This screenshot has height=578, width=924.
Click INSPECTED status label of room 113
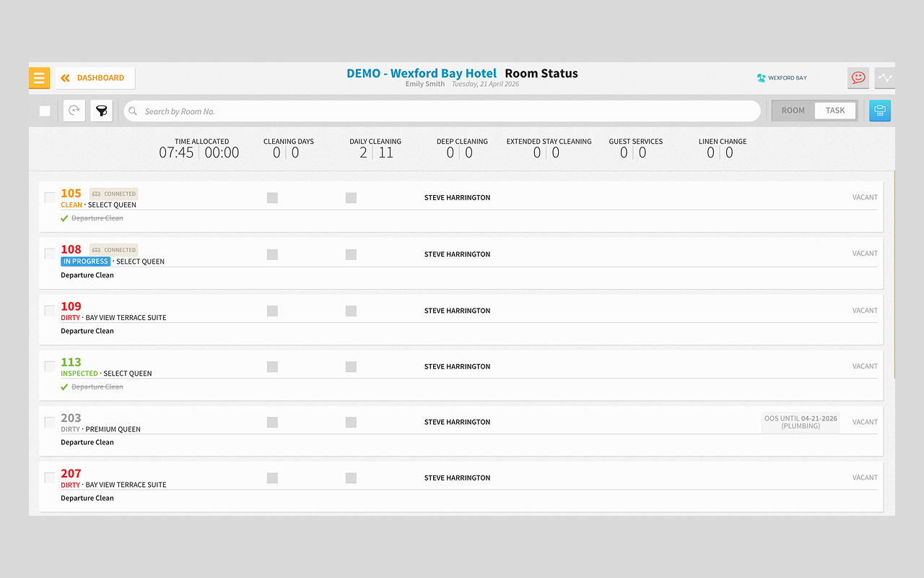79,374
